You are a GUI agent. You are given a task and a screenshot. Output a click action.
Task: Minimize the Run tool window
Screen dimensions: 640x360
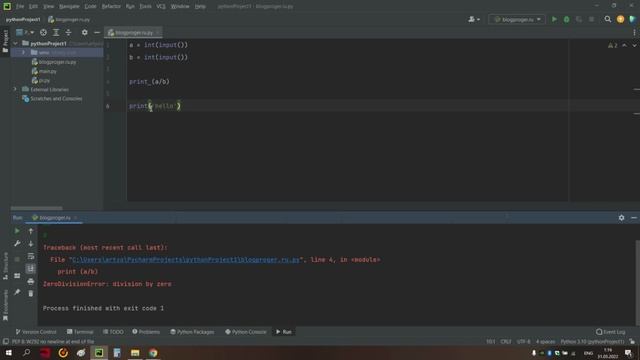[633, 218]
